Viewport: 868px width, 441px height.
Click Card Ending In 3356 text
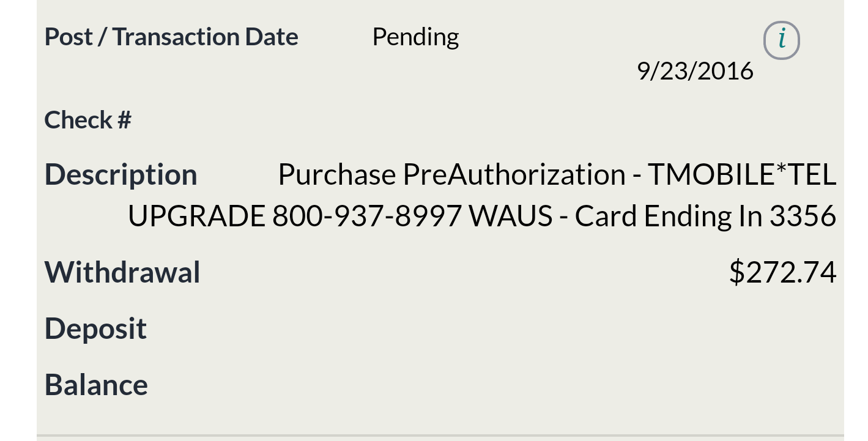click(705, 216)
